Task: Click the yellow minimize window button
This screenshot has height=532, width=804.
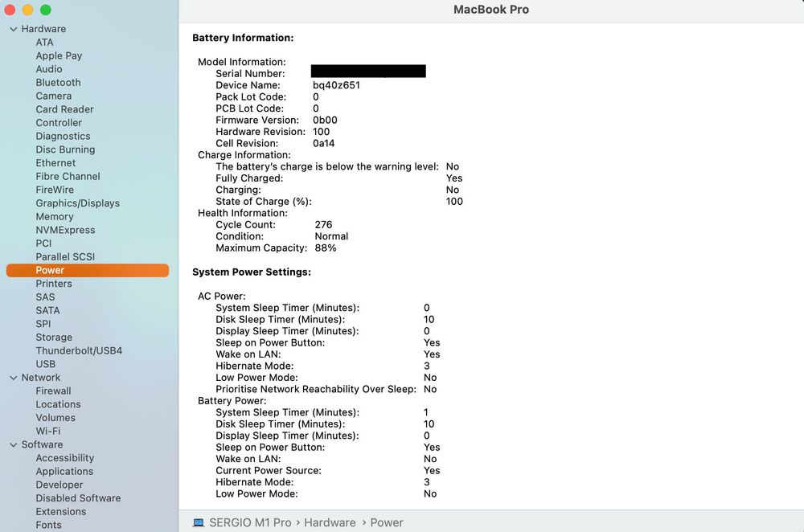Action: point(27,10)
